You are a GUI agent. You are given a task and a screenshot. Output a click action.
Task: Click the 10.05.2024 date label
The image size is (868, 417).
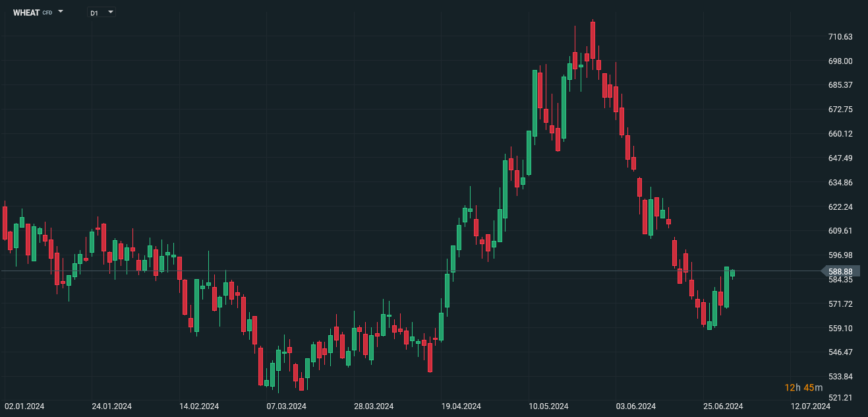[x=548, y=406]
